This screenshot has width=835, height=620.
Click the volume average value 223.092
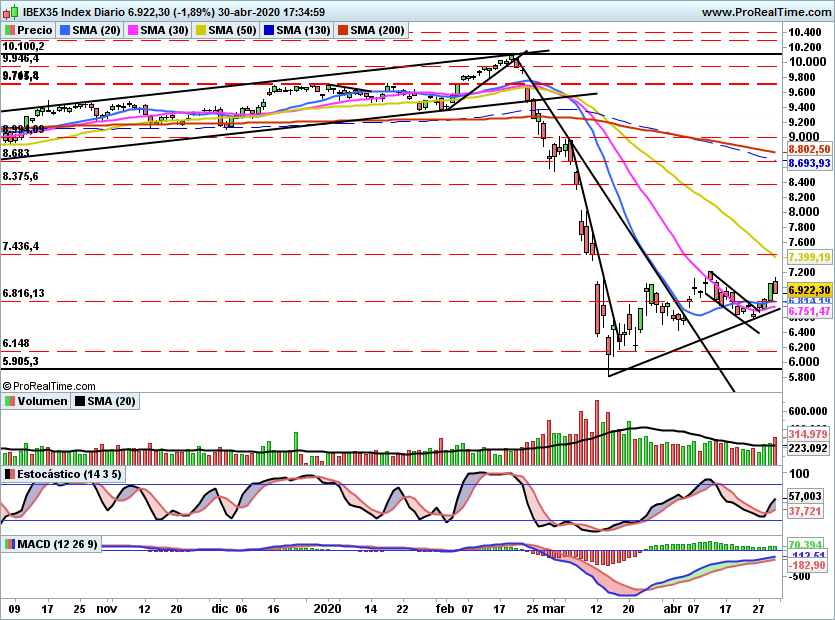point(808,448)
